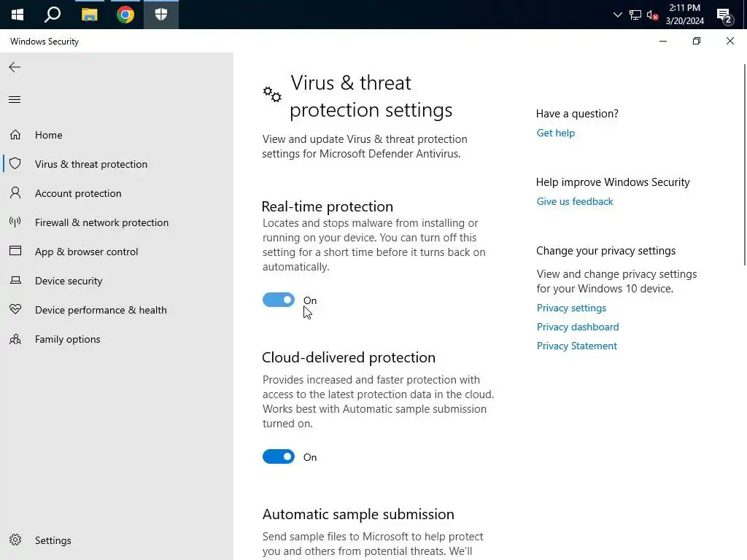This screenshot has height=560, width=747.
Task: Expand the hamburger navigation menu
Action: coord(15,100)
